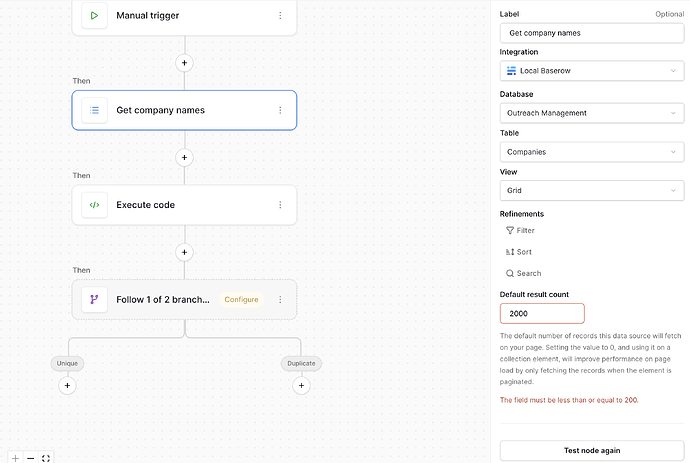Viewport: 690px width, 463px height.
Task: Zoom in the workflow canvas
Action: [15, 458]
